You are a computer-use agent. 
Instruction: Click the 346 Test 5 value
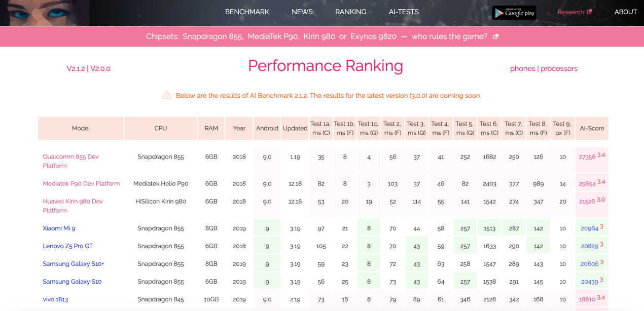pos(465,299)
